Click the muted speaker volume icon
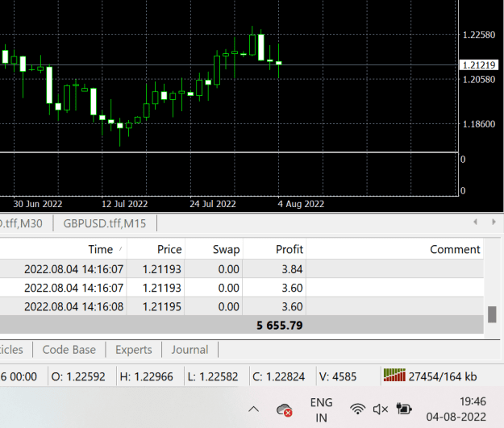 pyautogui.click(x=381, y=409)
